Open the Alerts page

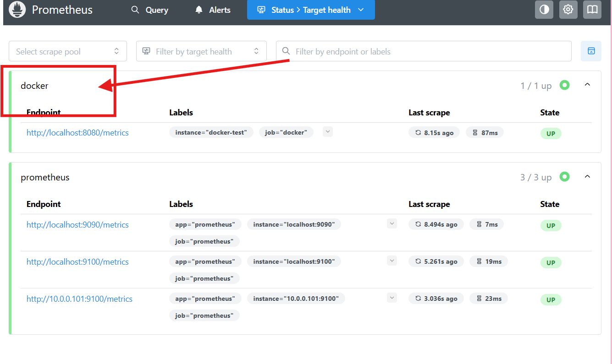pos(213,10)
